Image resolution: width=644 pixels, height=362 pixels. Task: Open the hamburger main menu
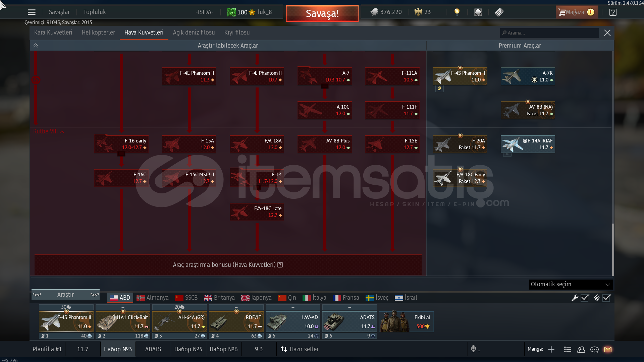click(x=32, y=12)
